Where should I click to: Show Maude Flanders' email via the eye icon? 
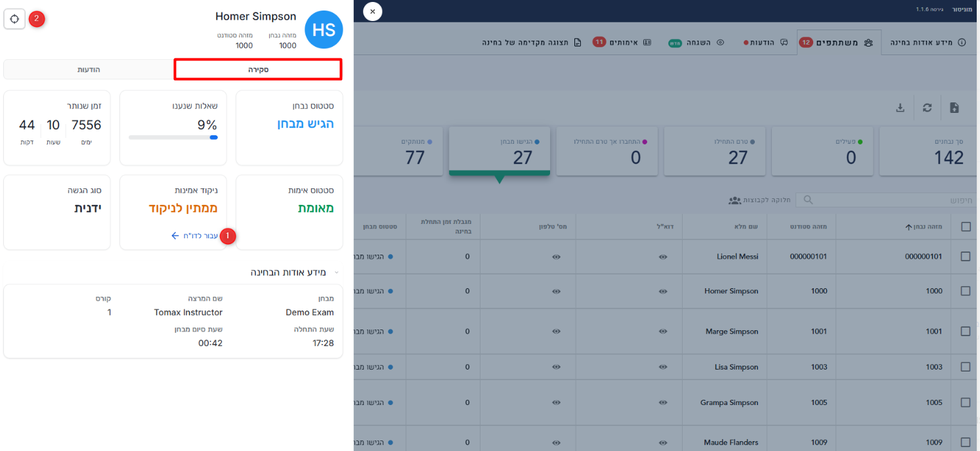pyautogui.click(x=663, y=442)
